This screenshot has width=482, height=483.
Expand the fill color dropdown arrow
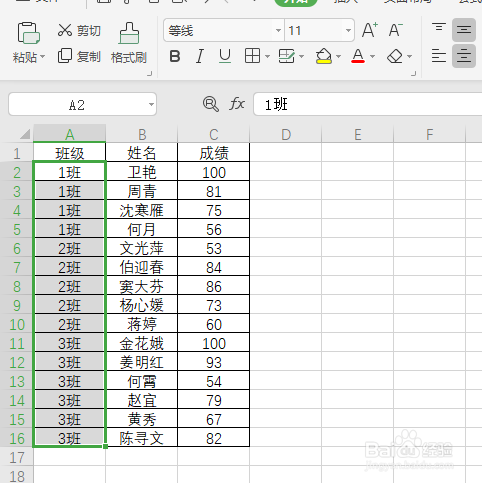338,56
